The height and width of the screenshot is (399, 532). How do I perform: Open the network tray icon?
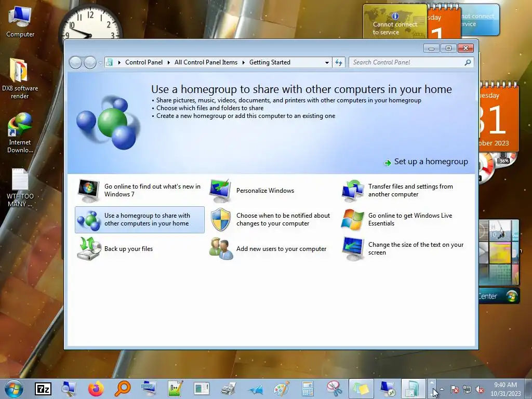click(x=467, y=390)
